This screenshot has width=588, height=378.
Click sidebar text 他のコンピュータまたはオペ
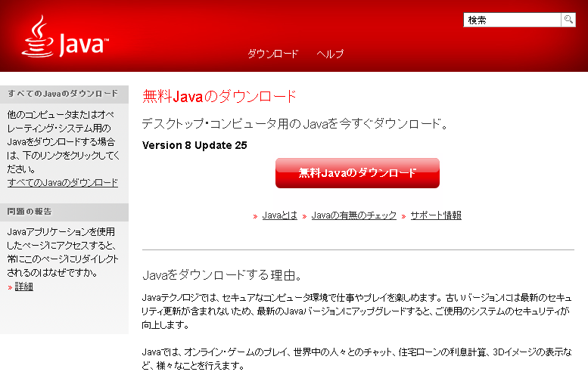pos(63,141)
